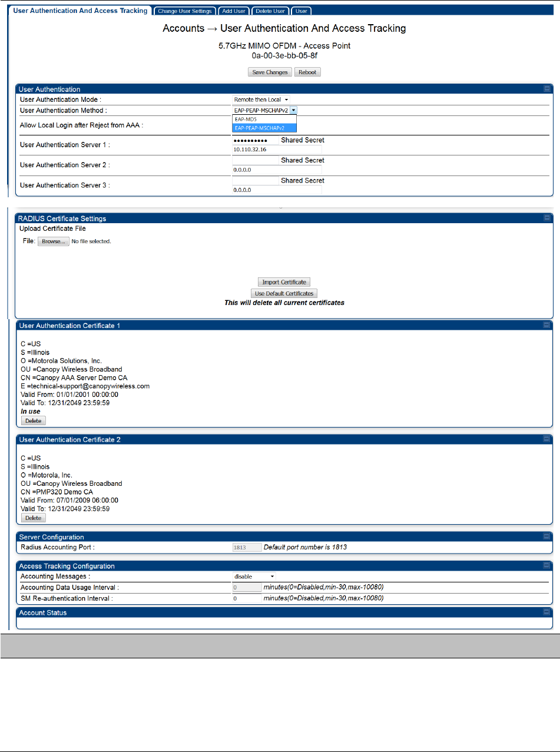Click the User Authentication Method dropdown arrow
Screen dimensions: 560x752
coord(293,110)
